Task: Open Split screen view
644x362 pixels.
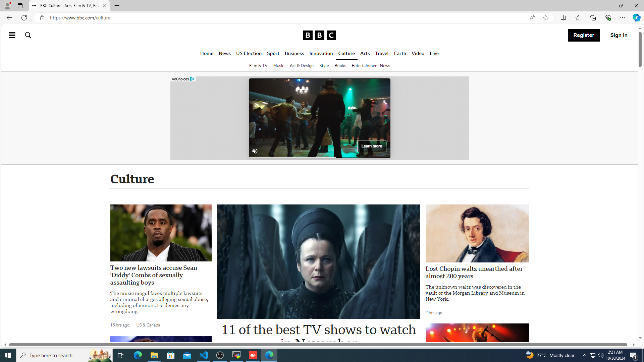Action: [563, 18]
